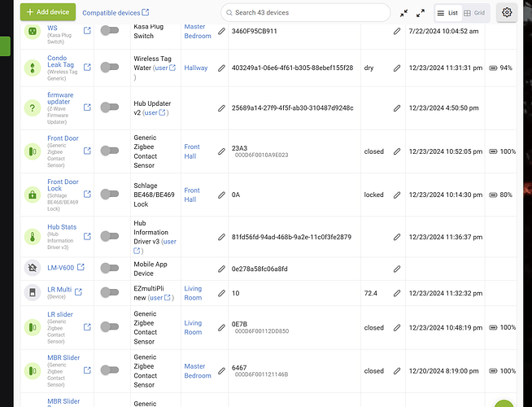Open Hub Stats in new tab icon
Viewport: 532px width, 407px height.
(x=87, y=236)
